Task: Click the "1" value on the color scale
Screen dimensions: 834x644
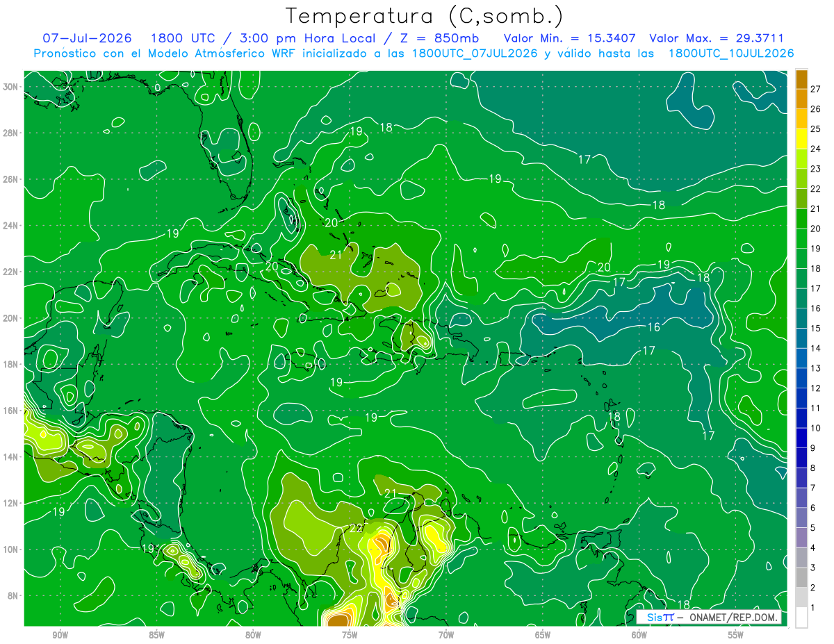Action: (x=814, y=608)
